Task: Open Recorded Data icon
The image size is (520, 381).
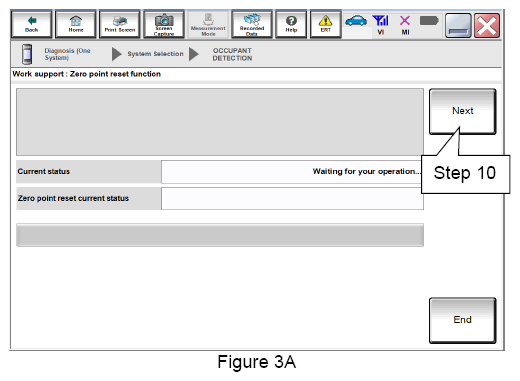Action: [x=252, y=24]
